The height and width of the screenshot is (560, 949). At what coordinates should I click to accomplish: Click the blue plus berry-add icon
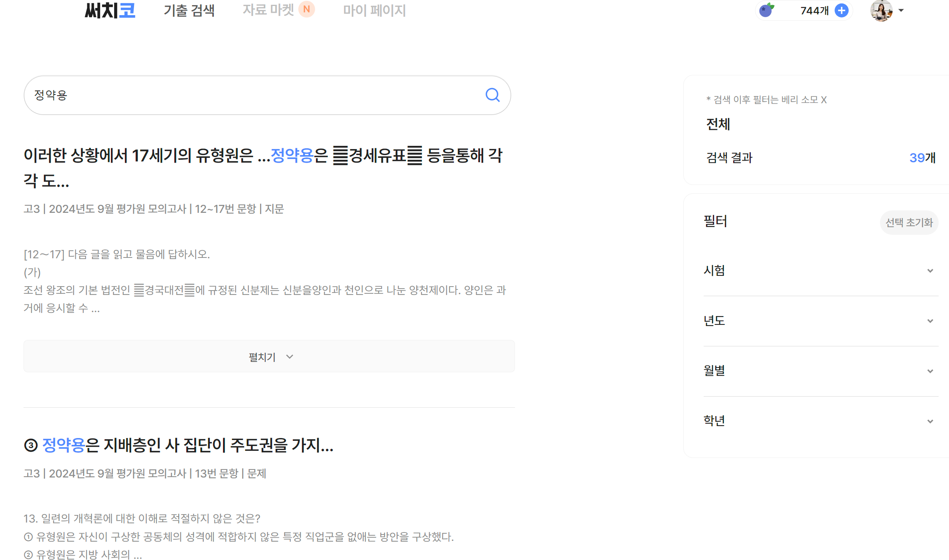[842, 10]
